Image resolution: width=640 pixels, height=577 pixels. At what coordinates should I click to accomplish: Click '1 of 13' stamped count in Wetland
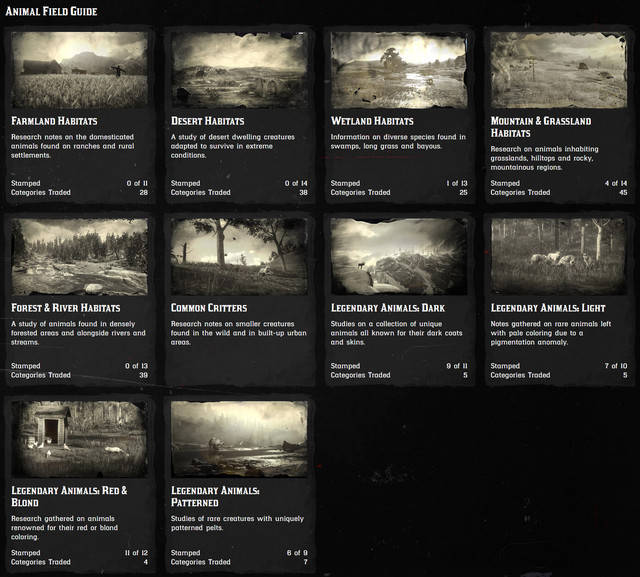[x=457, y=183]
